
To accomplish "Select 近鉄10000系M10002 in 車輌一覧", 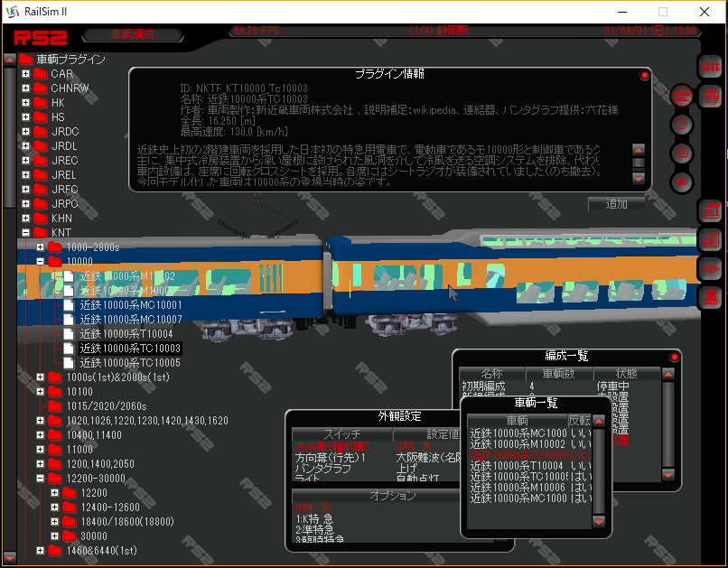I will coord(531,444).
